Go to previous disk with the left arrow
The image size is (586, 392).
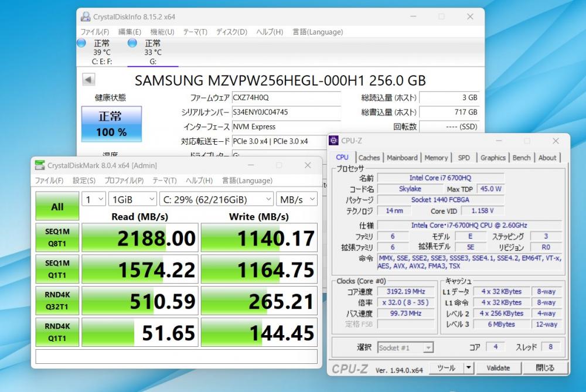click(x=88, y=79)
